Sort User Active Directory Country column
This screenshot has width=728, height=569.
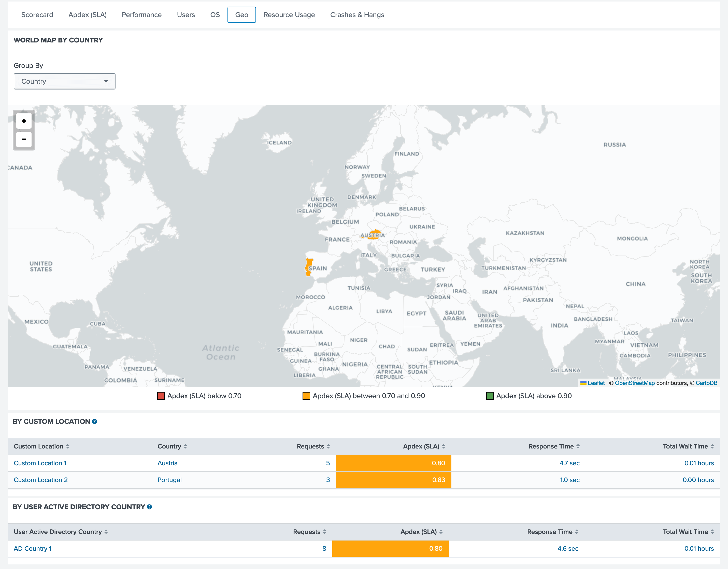pos(106,532)
